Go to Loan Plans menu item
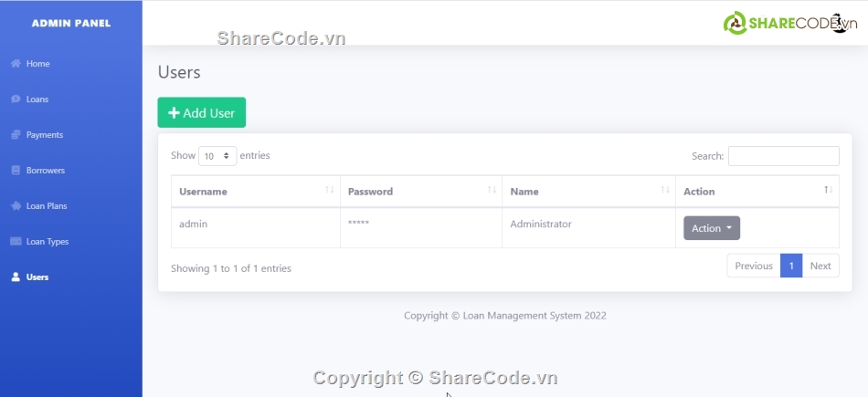This screenshot has width=868, height=397. pyautogui.click(x=47, y=206)
